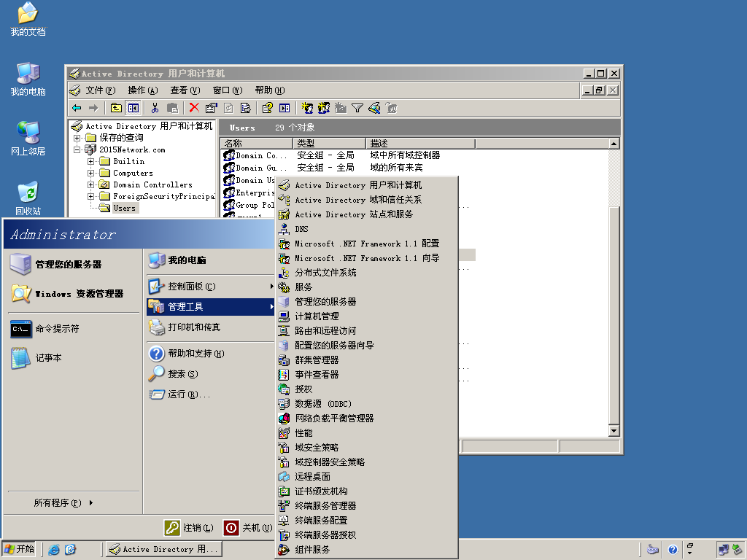Click the Network Neighborhood desktop icon

28,139
